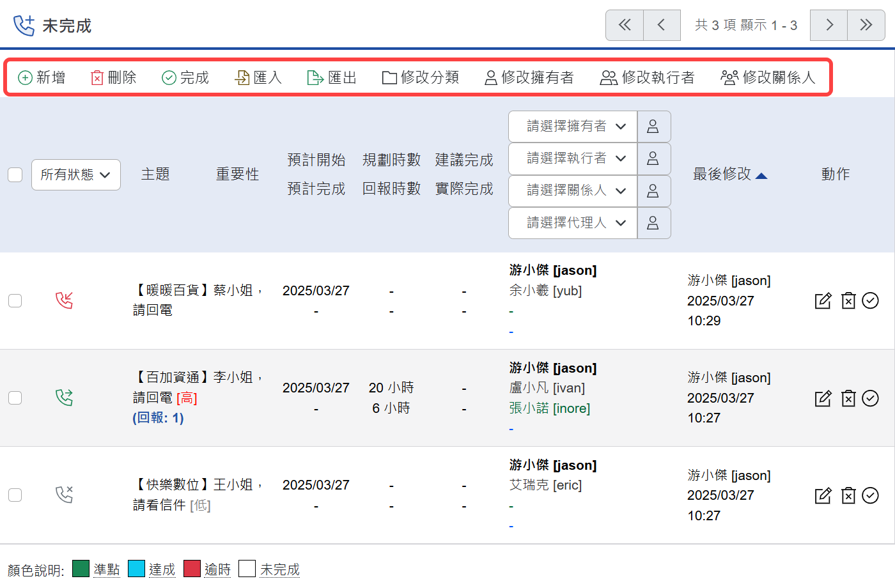Open the 【暖暖百貨】蔡小姐，請回電 subject
This screenshot has height=588, width=895.
(x=198, y=300)
